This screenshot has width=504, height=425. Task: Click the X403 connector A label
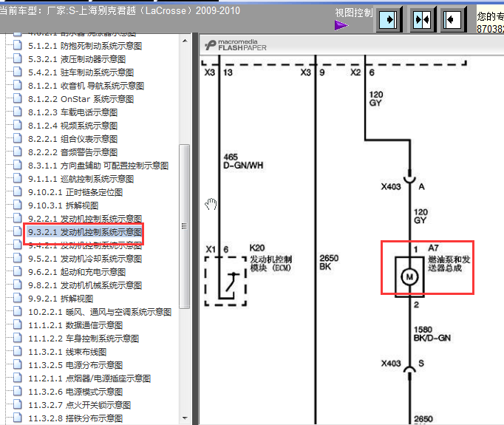click(x=403, y=187)
